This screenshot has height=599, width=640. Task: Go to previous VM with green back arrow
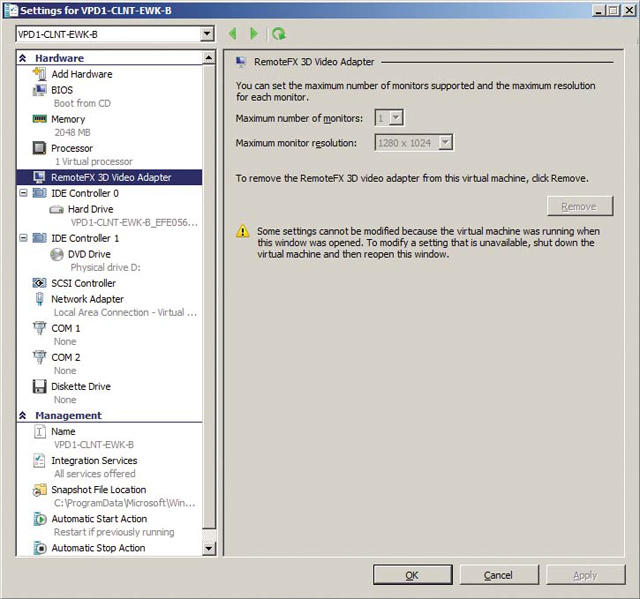tap(233, 33)
